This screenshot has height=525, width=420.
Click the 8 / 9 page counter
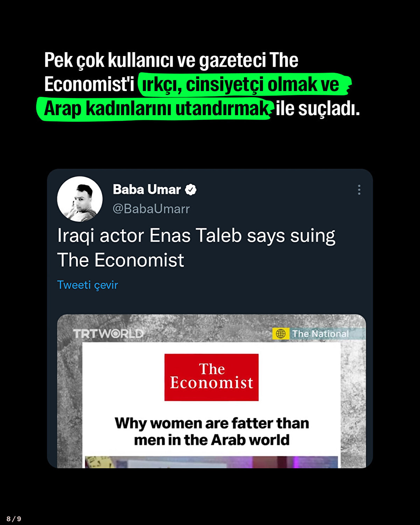[14, 519]
